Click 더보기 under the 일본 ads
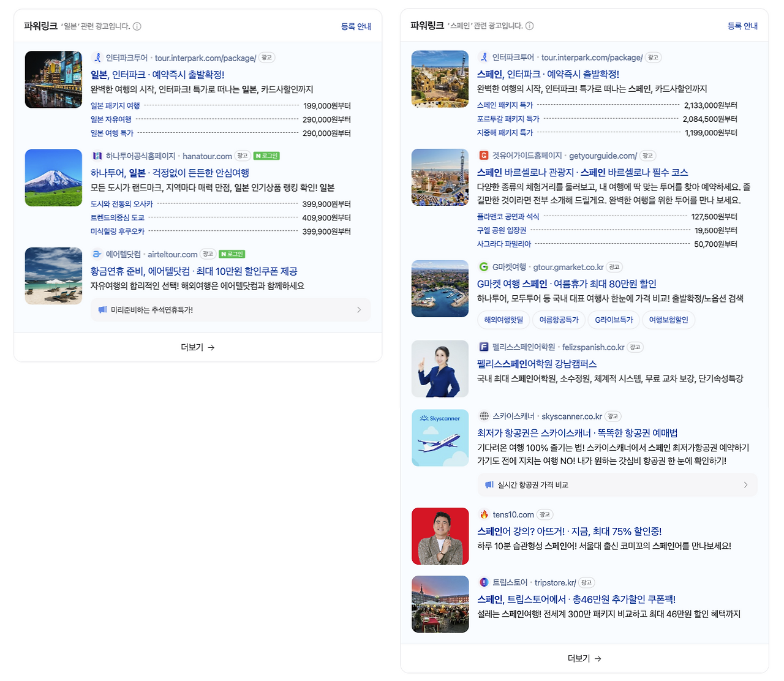 click(x=198, y=347)
